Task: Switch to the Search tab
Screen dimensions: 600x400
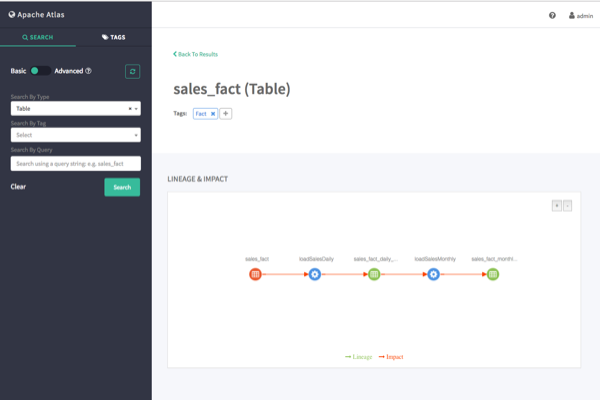Action: coord(38,36)
